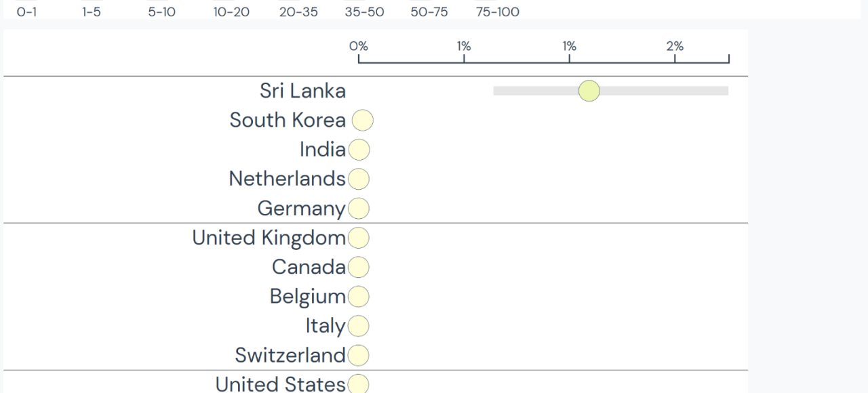Viewport: 868px width, 393px height.
Task: Select the 10-20 legend range label
Action: pyautogui.click(x=231, y=12)
